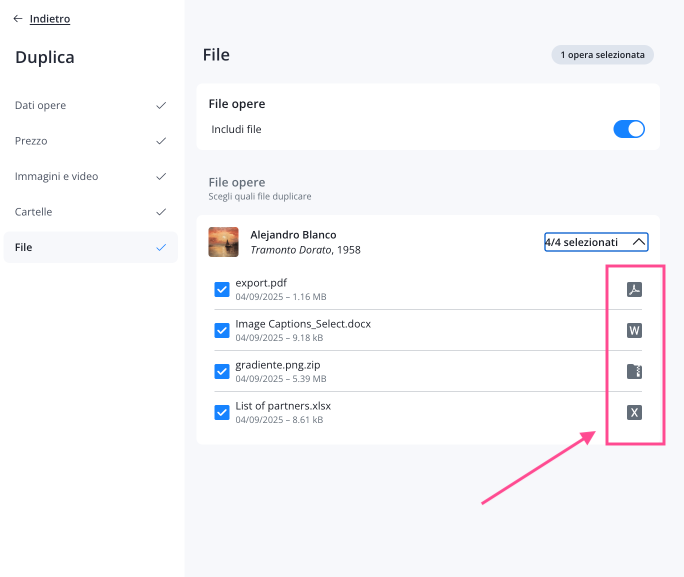684x577 pixels.
Task: Disable the Includi file toggle switch
Action: (x=629, y=129)
